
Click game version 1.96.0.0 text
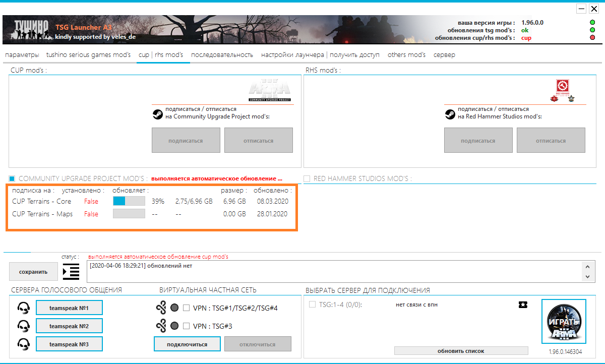(x=532, y=23)
